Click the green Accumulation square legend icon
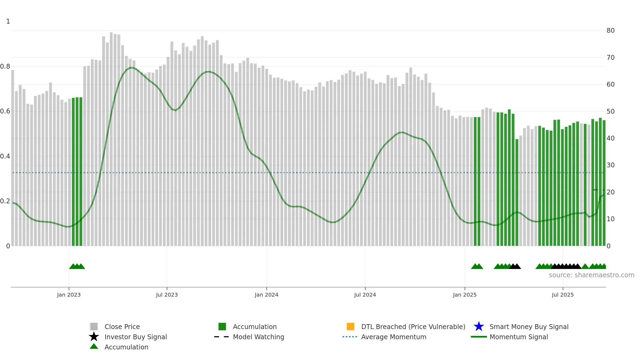 (x=222, y=327)
